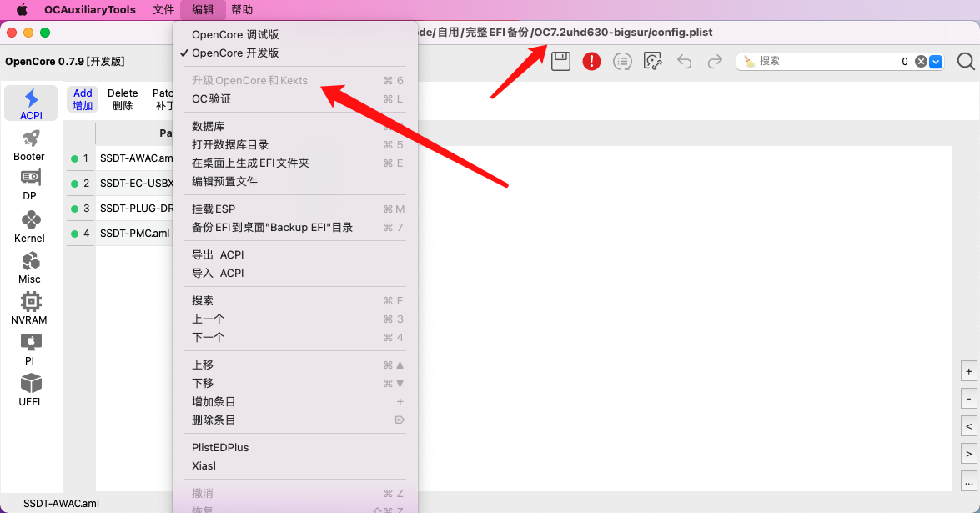Image resolution: width=980 pixels, height=513 pixels.
Task: Open the ACPI section in sidebar
Action: coord(31,103)
